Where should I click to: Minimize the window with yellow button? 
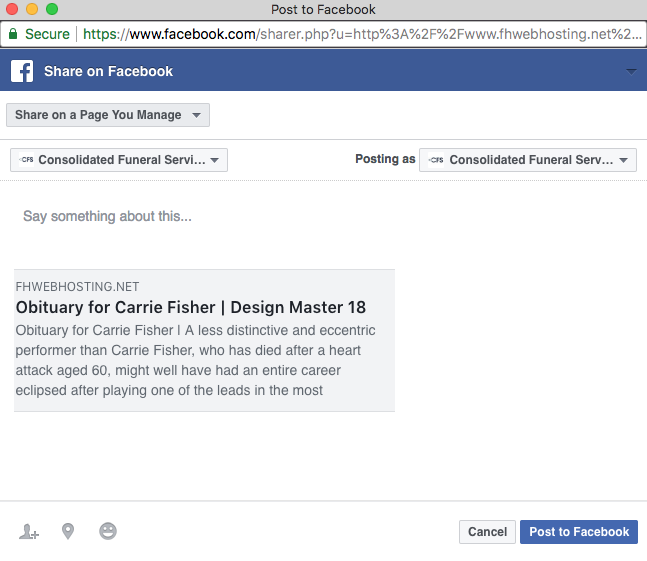(x=32, y=9)
